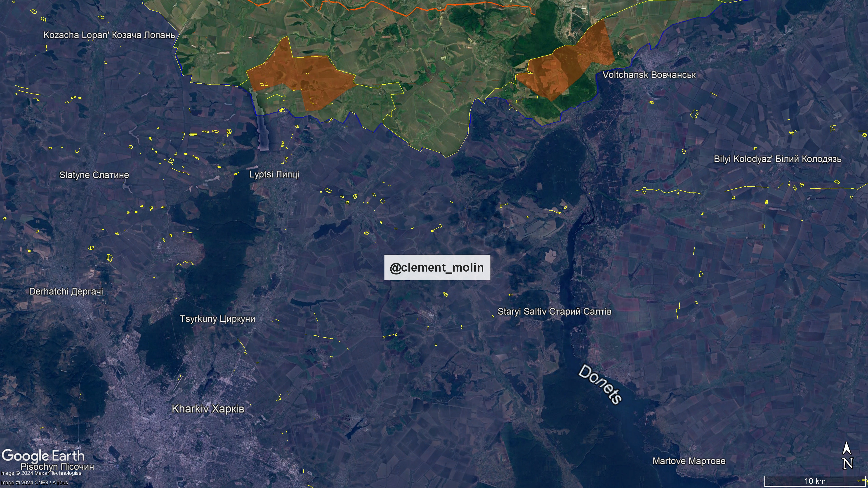Click the Pisochyn Пісочин label
The height and width of the screenshot is (488, 868).
57,467
